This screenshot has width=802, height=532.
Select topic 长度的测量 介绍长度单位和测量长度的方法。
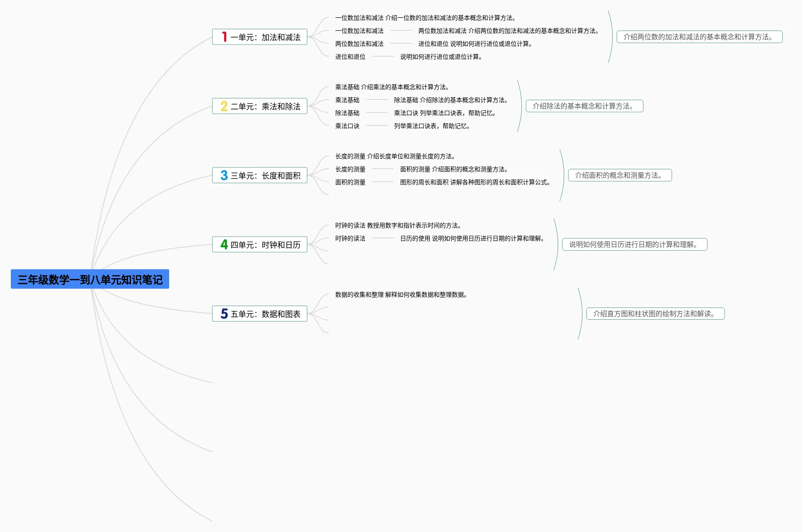pyautogui.click(x=395, y=156)
